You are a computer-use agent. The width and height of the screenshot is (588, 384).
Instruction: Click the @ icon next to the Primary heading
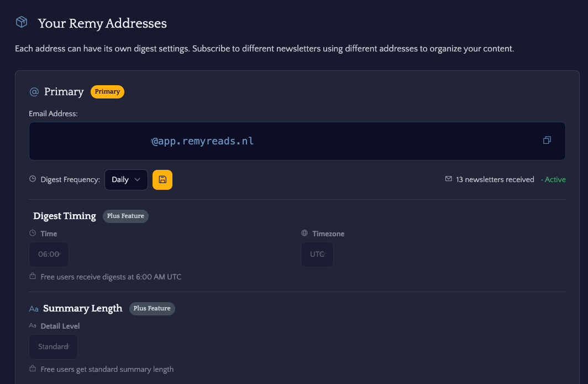click(x=34, y=92)
